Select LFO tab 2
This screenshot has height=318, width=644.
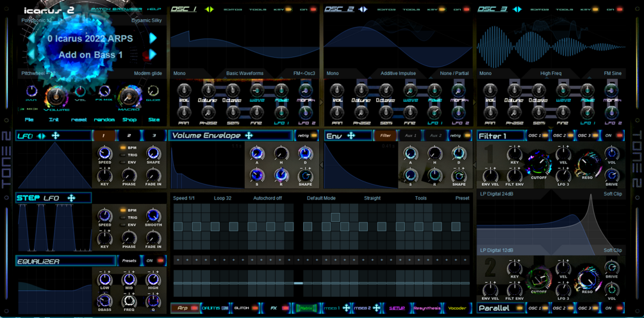pyautogui.click(x=129, y=135)
